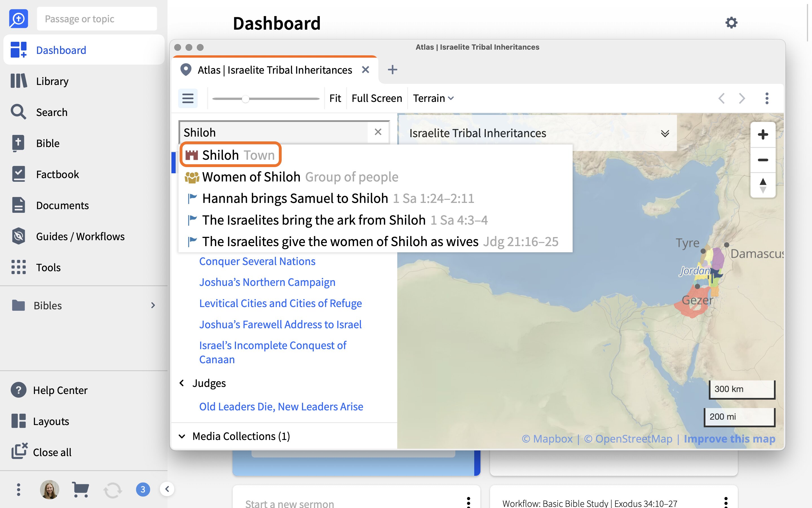Open Old Leaders Die, New Leaders Arise
This screenshot has height=508, width=812.
point(281,406)
